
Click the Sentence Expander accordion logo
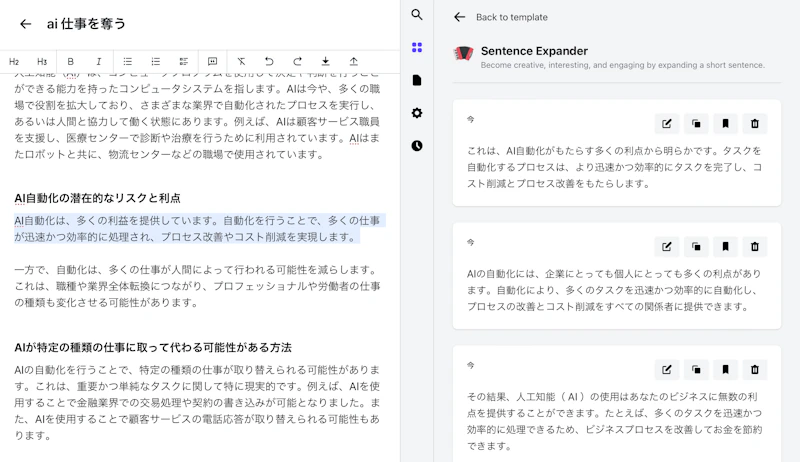[463, 53]
